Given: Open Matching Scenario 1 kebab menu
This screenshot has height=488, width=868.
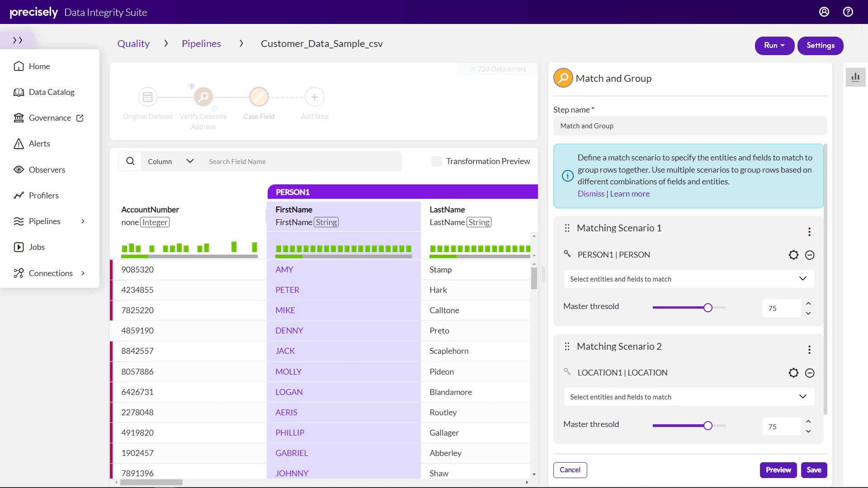Looking at the screenshot, I should coord(809,232).
